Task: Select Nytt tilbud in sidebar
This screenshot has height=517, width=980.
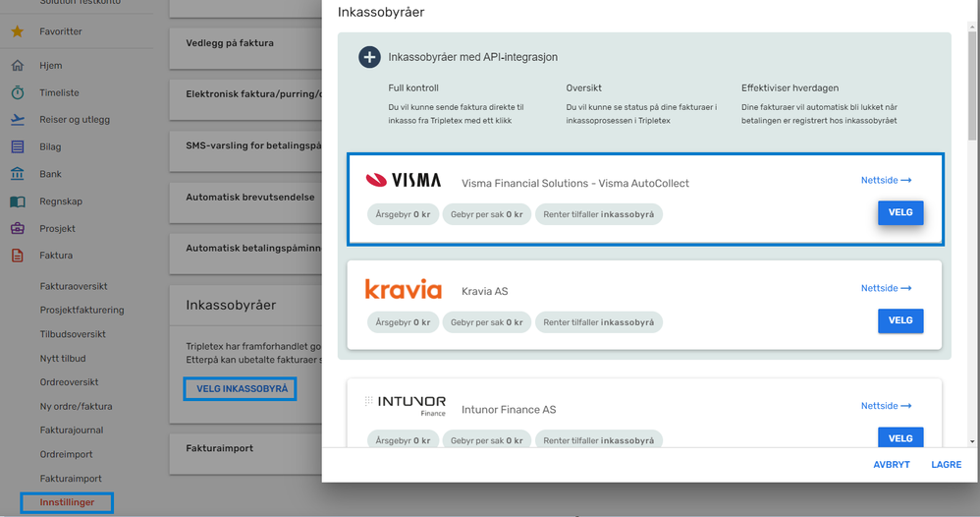Action: pos(63,359)
